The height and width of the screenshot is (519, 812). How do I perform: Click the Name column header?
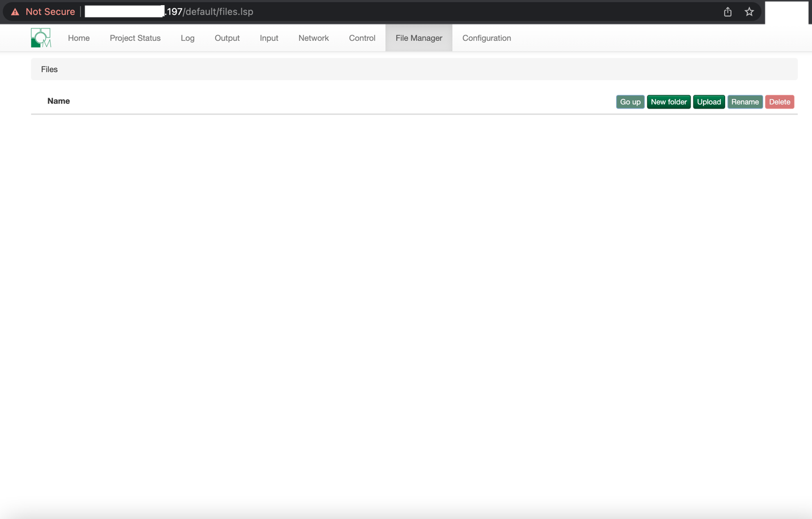click(x=58, y=101)
